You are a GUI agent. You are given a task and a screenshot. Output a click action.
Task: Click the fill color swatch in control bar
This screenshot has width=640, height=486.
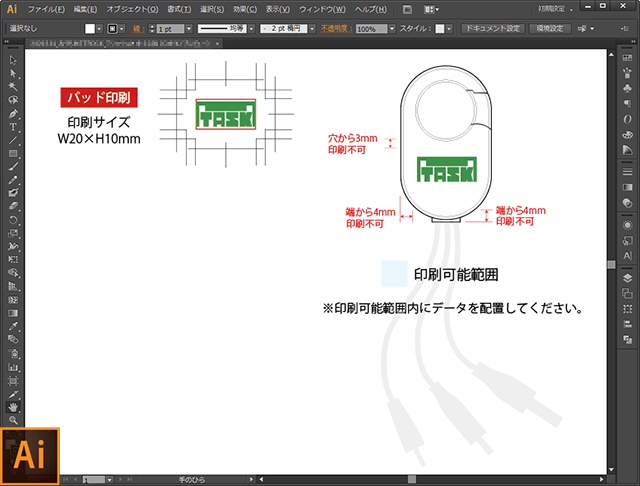pos(90,29)
